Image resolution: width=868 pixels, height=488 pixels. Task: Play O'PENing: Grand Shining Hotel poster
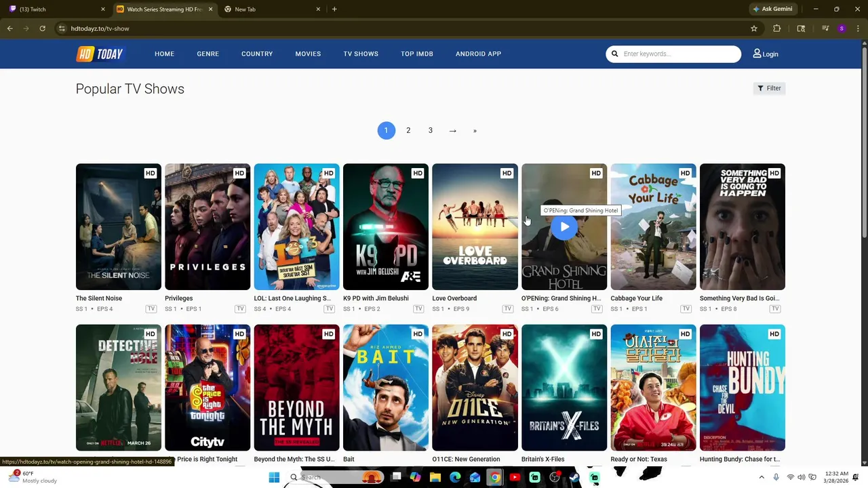point(564,227)
